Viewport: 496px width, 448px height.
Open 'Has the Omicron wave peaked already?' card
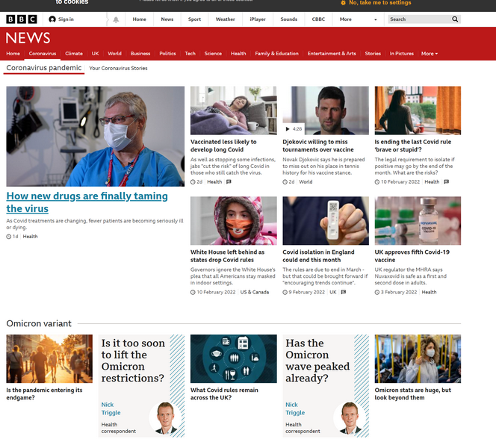[x=326, y=386]
